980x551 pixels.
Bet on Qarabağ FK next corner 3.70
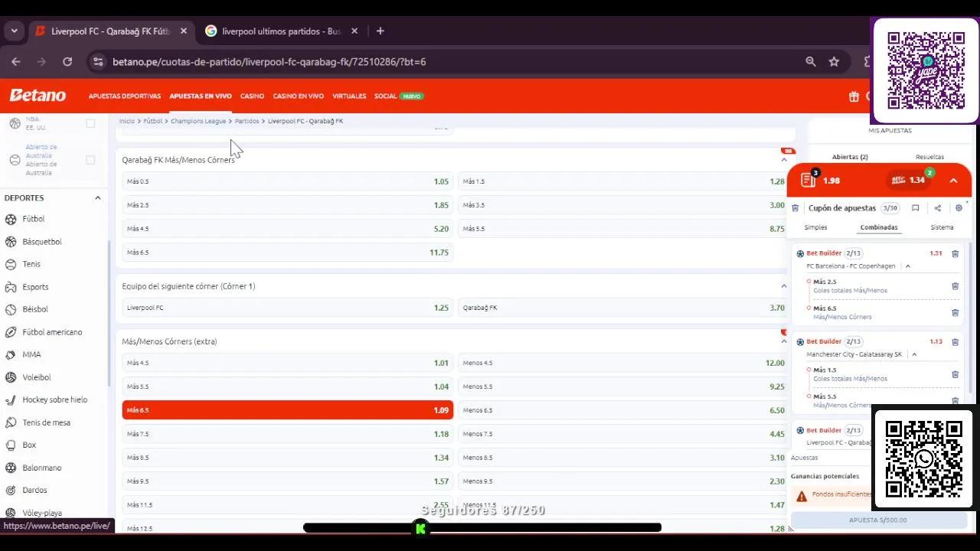(x=623, y=308)
